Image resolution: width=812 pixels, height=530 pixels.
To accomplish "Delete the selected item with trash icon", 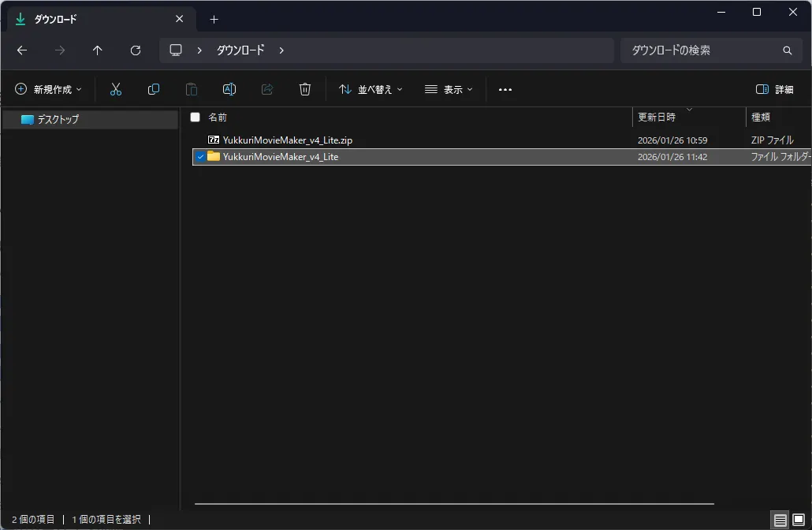I will (305, 89).
